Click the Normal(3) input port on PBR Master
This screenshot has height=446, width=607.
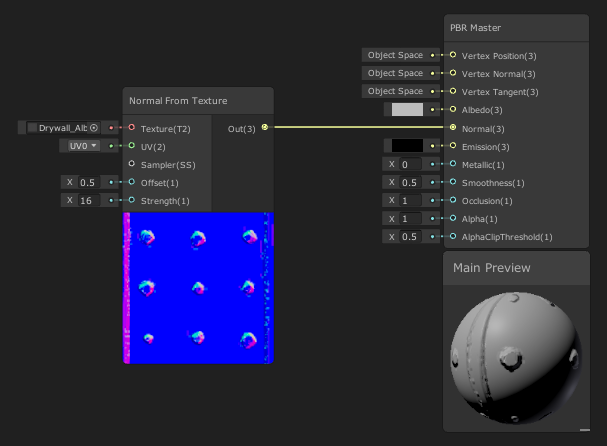(x=453, y=128)
